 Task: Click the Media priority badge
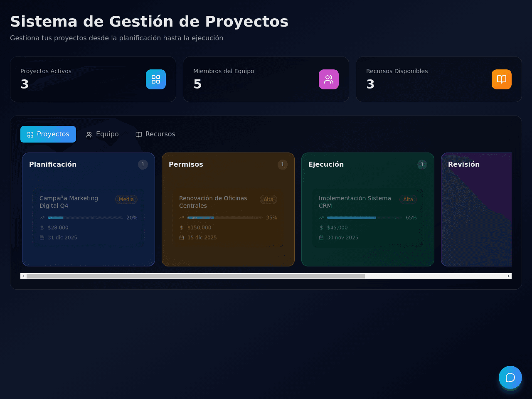[126, 199]
